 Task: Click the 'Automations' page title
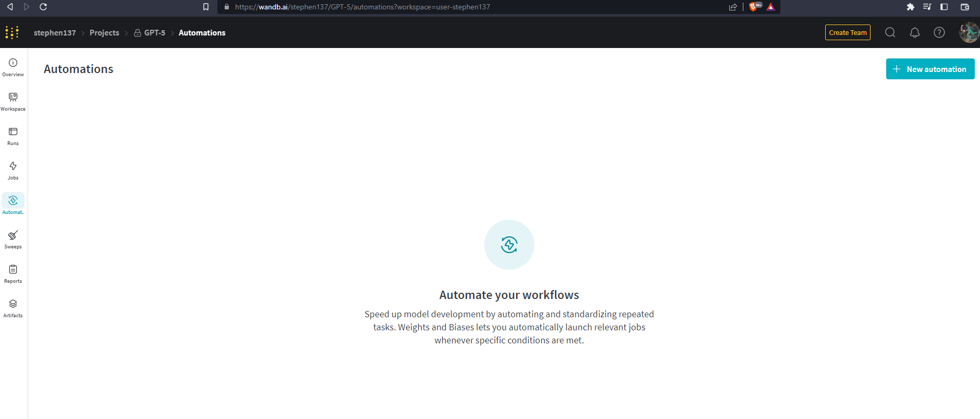[x=79, y=69]
